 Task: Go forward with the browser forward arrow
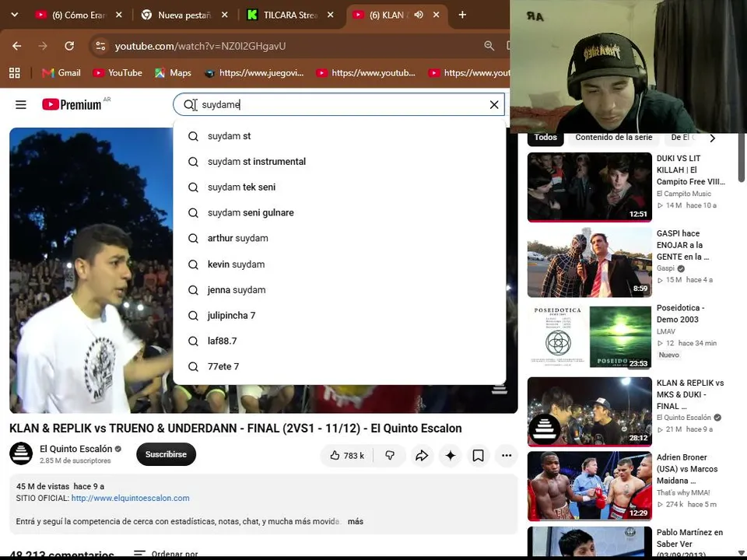point(43,46)
